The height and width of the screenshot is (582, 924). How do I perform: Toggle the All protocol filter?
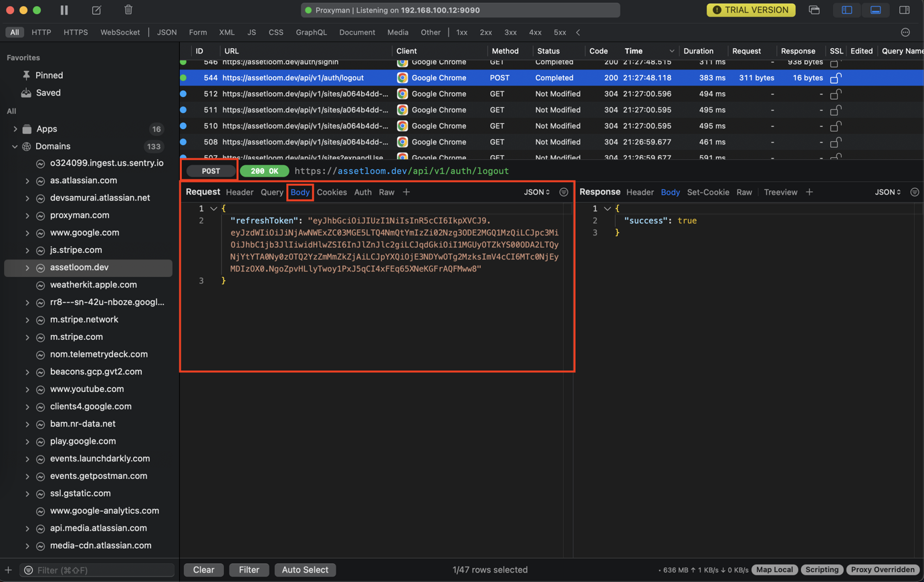14,32
